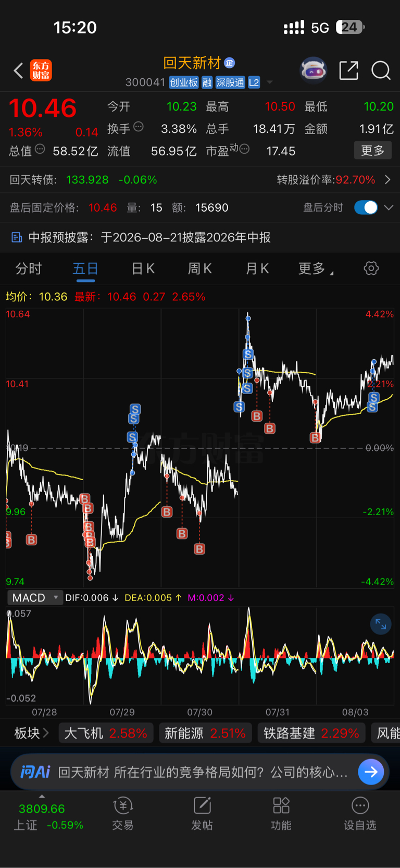Tap 盘后固定价格 10.46 value
The width and height of the screenshot is (400, 868).
(x=103, y=207)
